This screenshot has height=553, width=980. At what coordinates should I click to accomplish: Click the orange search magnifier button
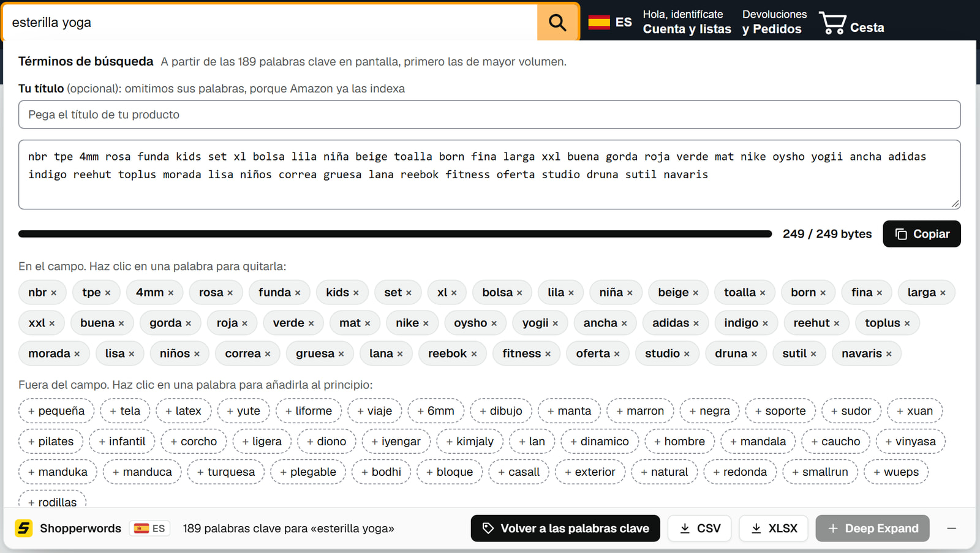(557, 23)
